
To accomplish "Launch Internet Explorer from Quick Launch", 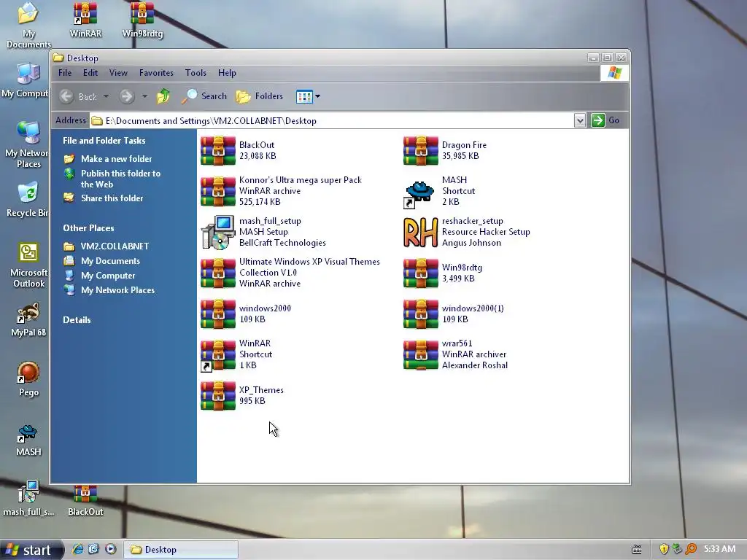I will (77, 550).
